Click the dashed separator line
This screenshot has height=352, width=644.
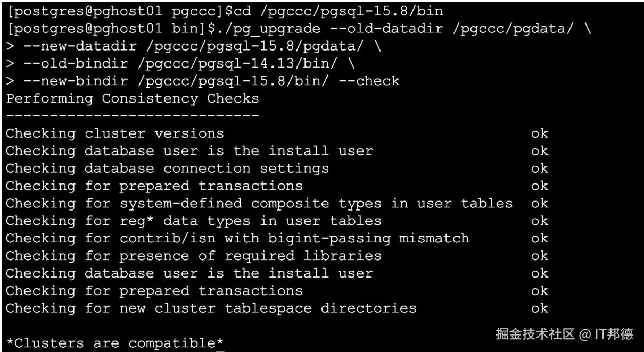click(132, 115)
